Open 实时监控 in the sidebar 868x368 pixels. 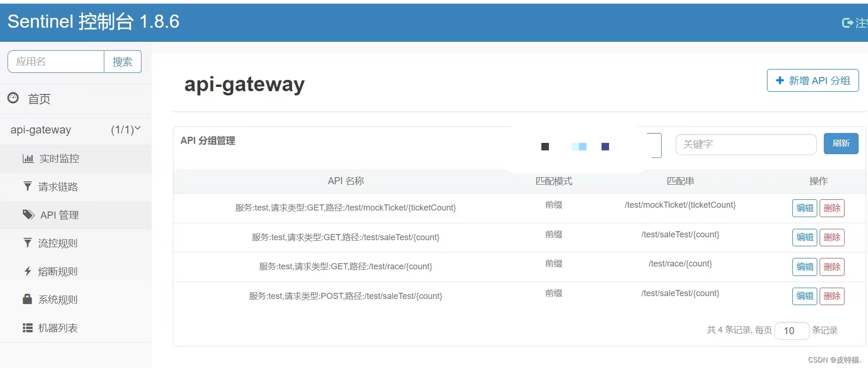pos(76,158)
